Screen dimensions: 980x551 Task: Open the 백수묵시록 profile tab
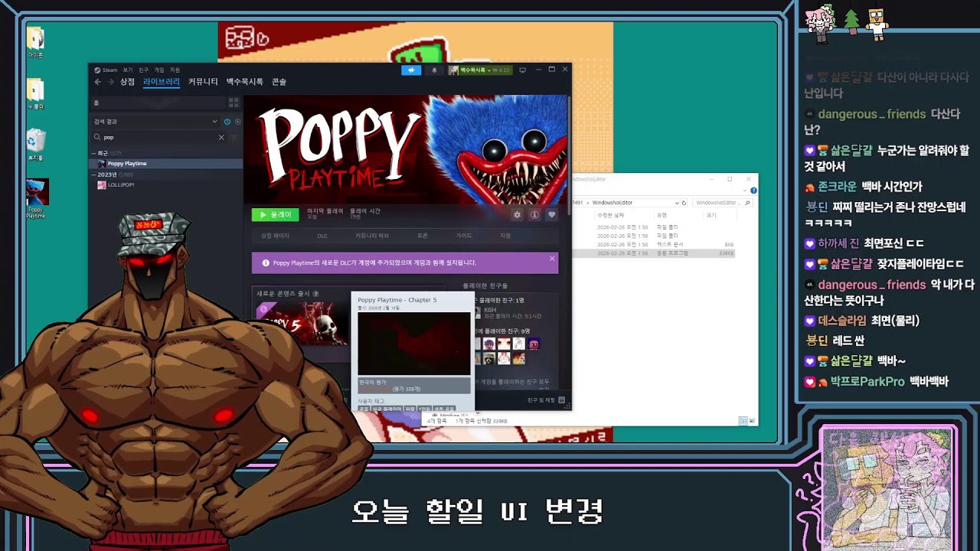[244, 82]
